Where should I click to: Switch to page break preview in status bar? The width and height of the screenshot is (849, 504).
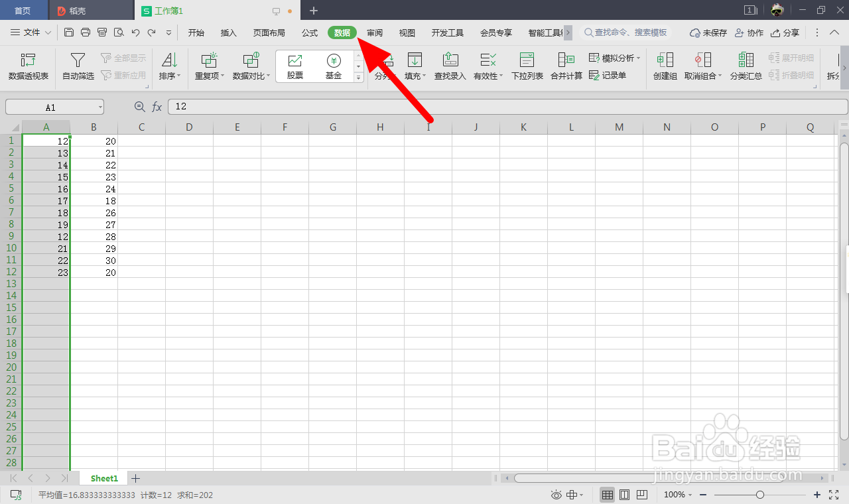pos(641,495)
